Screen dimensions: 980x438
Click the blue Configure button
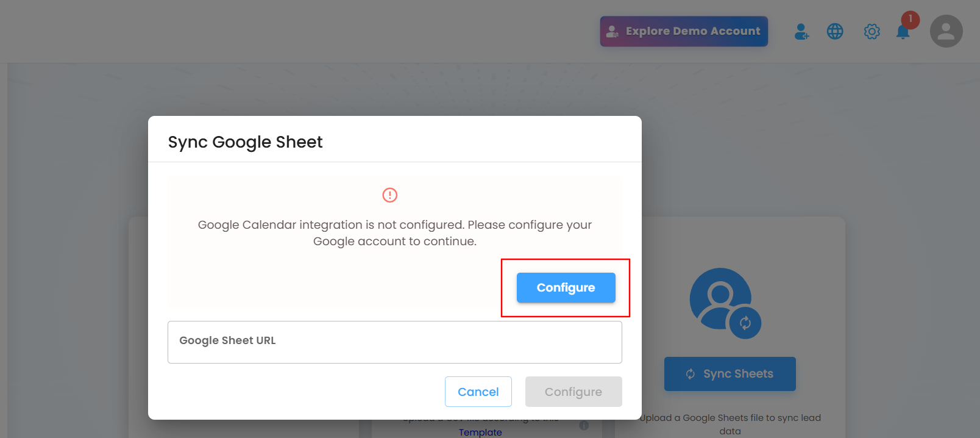[566, 287]
